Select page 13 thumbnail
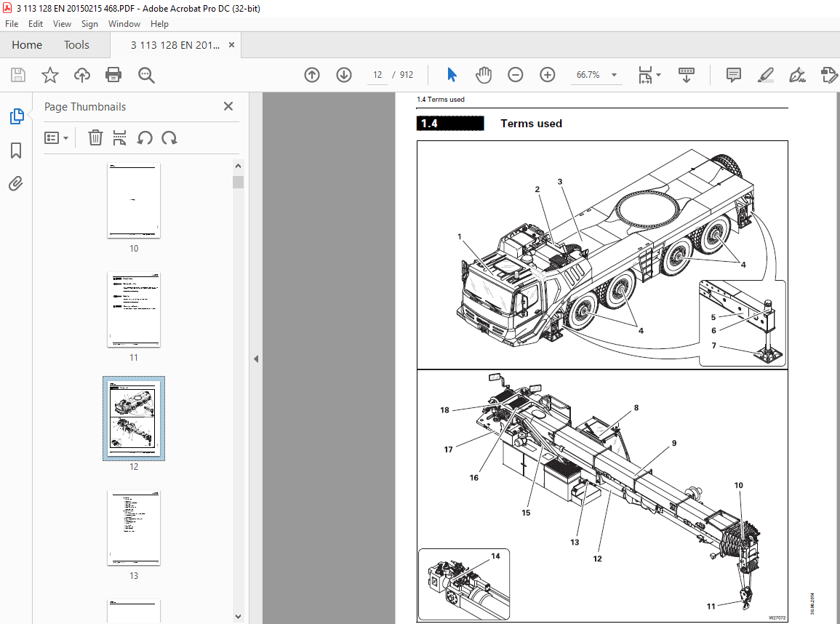The width and height of the screenshot is (840, 624). coord(134,528)
